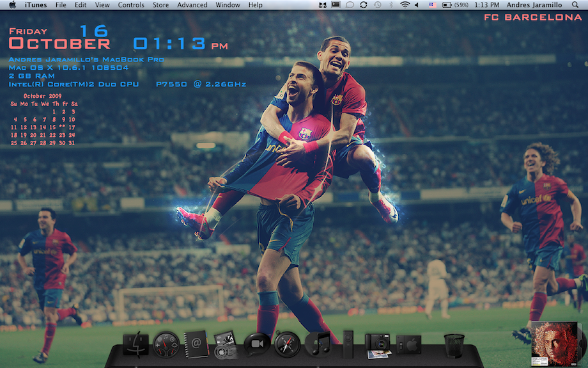The width and height of the screenshot is (588, 368).
Task: Open the Controls menu
Action: 131,5
